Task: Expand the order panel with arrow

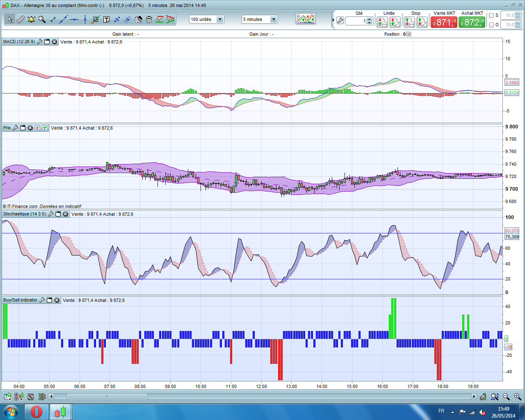Action: 333,20
